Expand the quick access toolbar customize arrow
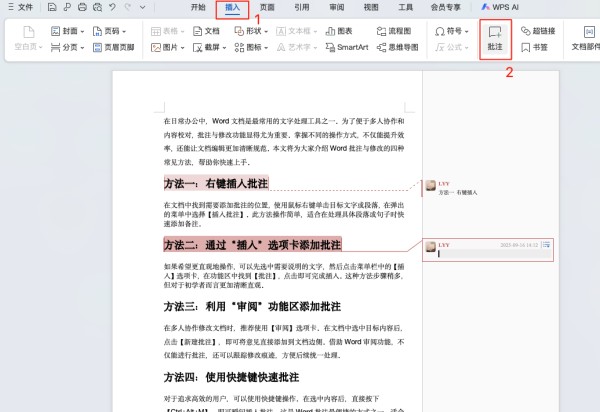Image resolution: width=600 pixels, height=412 pixels. 145,7
